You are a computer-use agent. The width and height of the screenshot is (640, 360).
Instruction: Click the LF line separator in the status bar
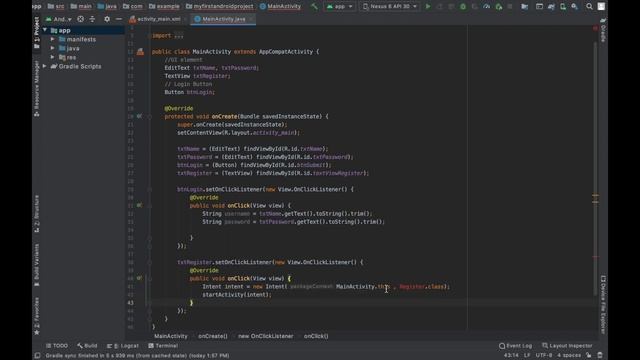527,356
